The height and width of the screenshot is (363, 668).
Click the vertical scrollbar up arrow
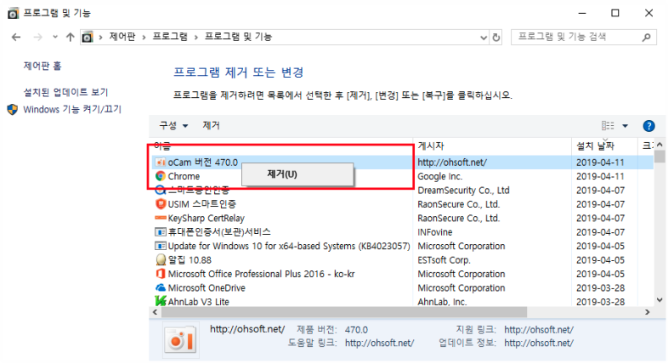[660, 144]
